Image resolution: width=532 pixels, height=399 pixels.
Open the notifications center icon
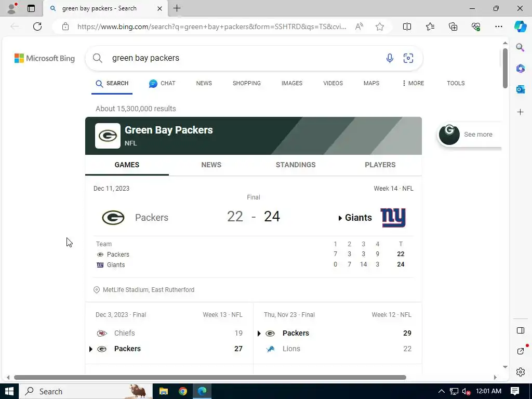click(515, 391)
